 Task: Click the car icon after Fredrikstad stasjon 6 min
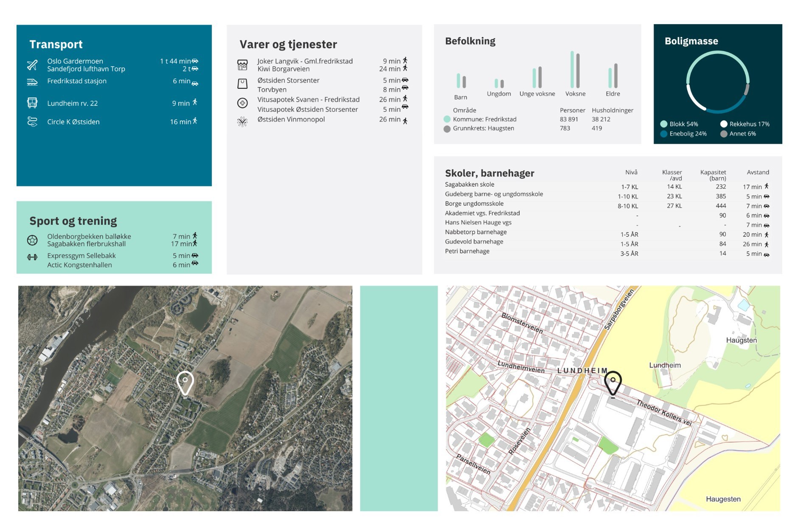tap(195, 84)
